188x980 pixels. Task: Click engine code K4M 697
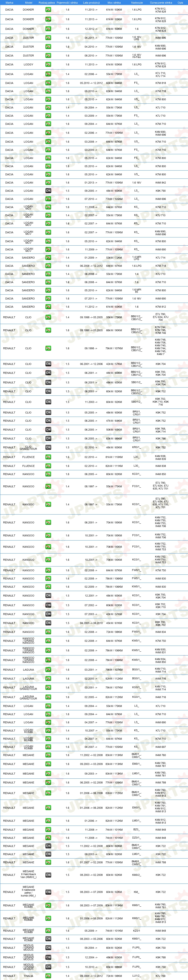click(x=161, y=747)
